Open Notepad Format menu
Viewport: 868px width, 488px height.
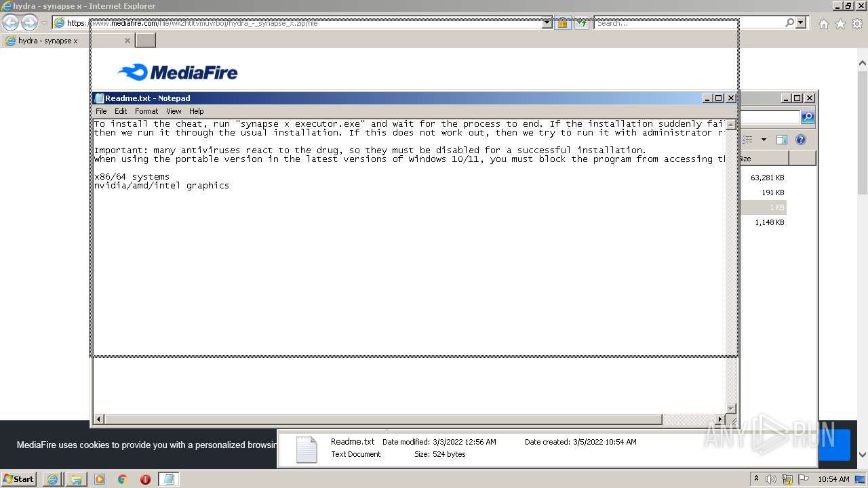click(146, 111)
